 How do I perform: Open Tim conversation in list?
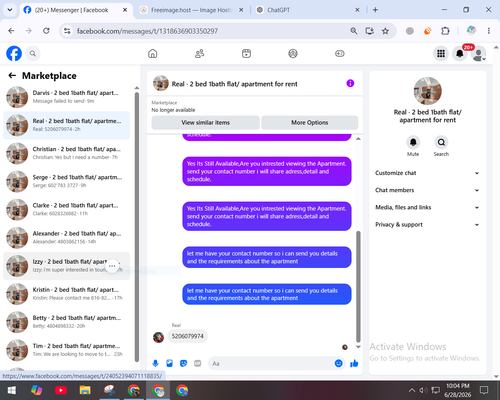click(67, 350)
